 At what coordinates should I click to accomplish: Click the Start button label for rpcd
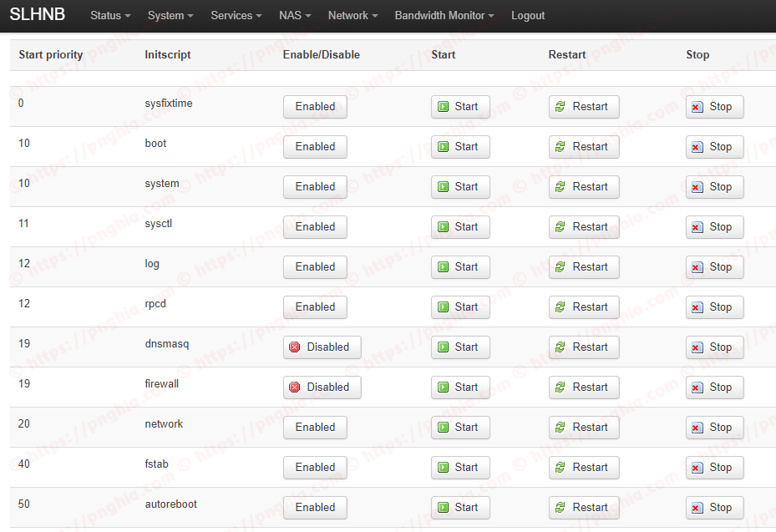466,307
